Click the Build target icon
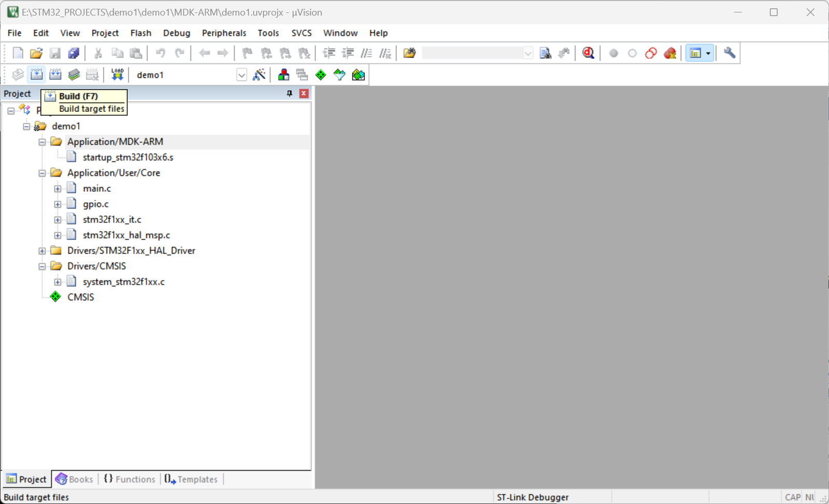 [36, 75]
